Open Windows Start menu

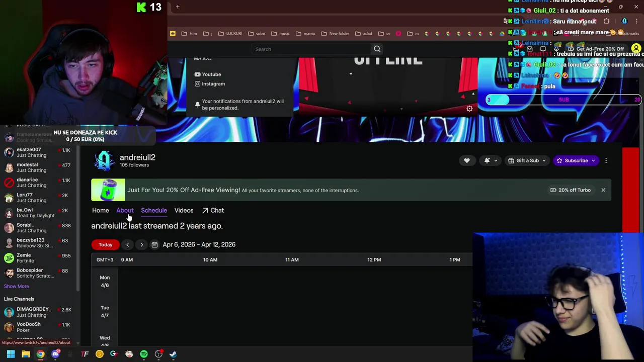coord(11,354)
